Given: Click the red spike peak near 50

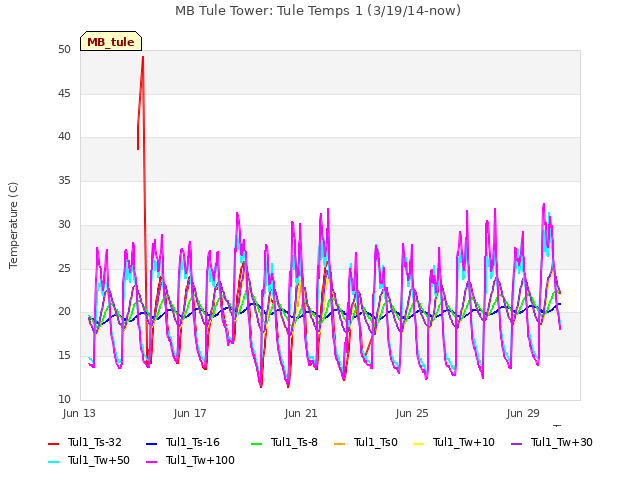Looking at the screenshot, I should (143, 57).
